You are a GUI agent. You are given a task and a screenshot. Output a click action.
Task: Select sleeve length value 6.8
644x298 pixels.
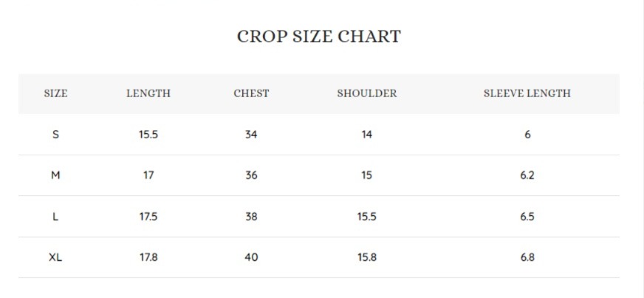(x=527, y=258)
